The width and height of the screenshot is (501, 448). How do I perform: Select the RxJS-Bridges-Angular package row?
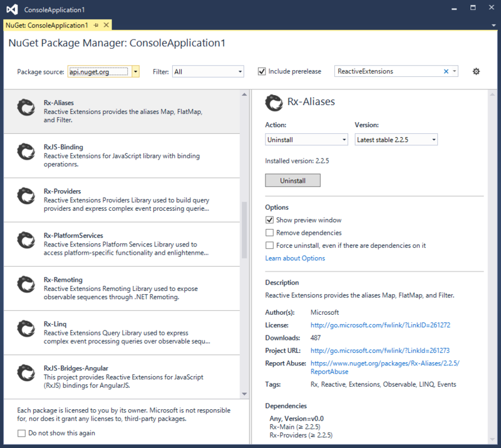tap(121, 377)
